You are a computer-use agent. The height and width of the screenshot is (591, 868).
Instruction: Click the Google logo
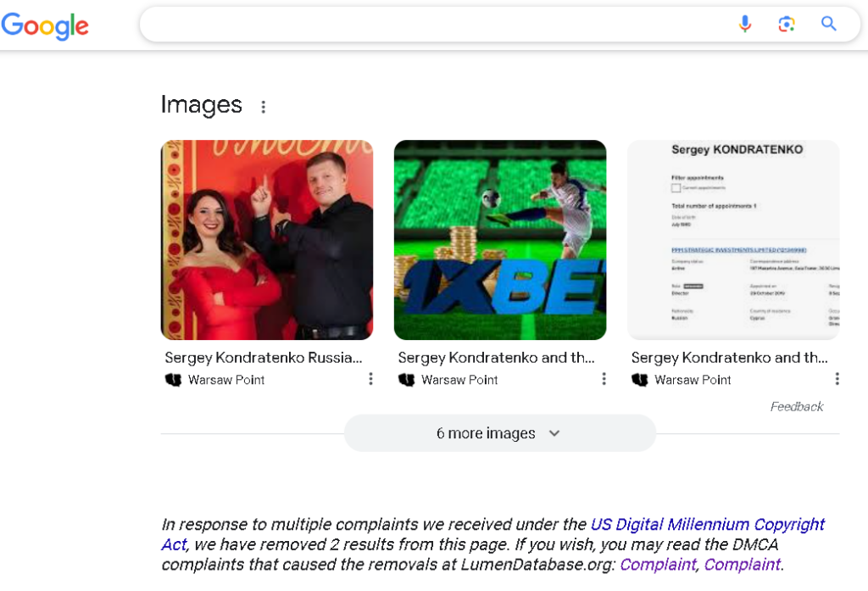45,26
